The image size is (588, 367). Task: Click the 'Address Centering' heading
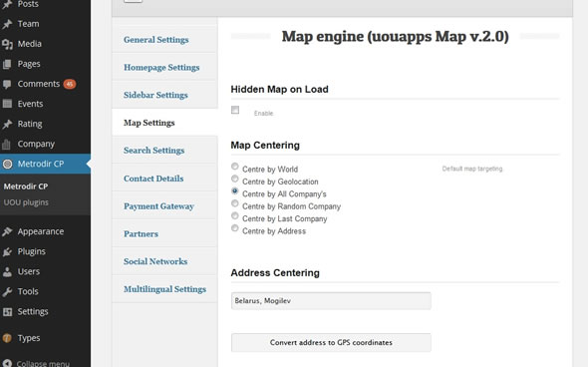pos(275,273)
